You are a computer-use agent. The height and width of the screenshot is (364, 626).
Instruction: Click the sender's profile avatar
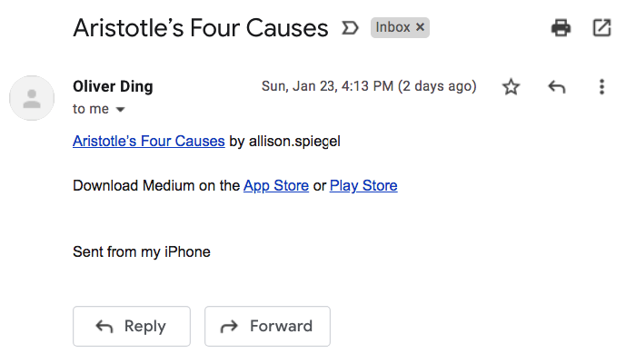32,98
